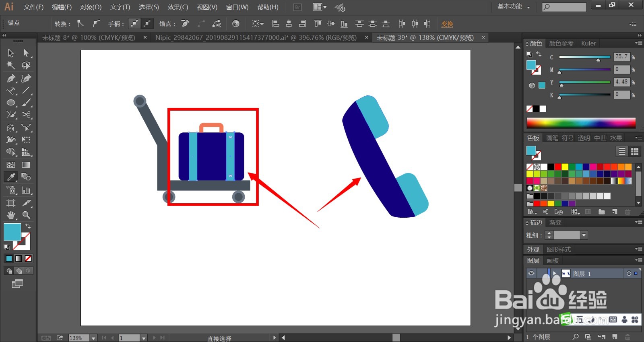The width and height of the screenshot is (644, 342).
Task: Open the 图层 panel options menu
Action: [638, 260]
